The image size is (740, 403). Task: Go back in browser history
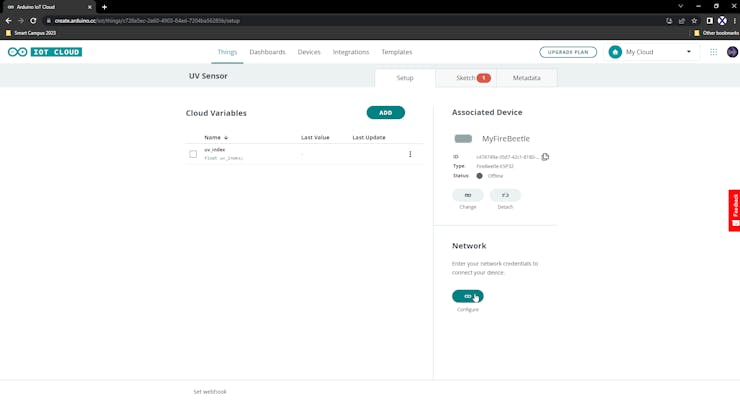click(8, 21)
